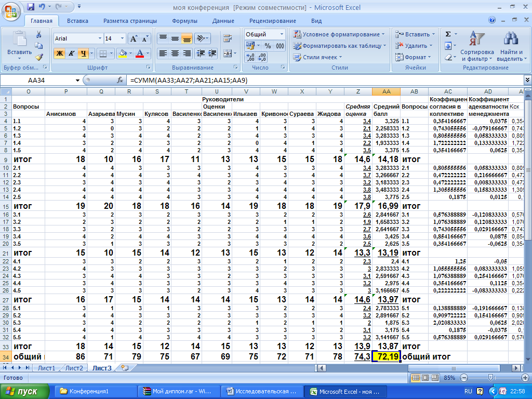The width and height of the screenshot is (532, 399).
Task: Apply accounting number format
Action: click(250, 46)
